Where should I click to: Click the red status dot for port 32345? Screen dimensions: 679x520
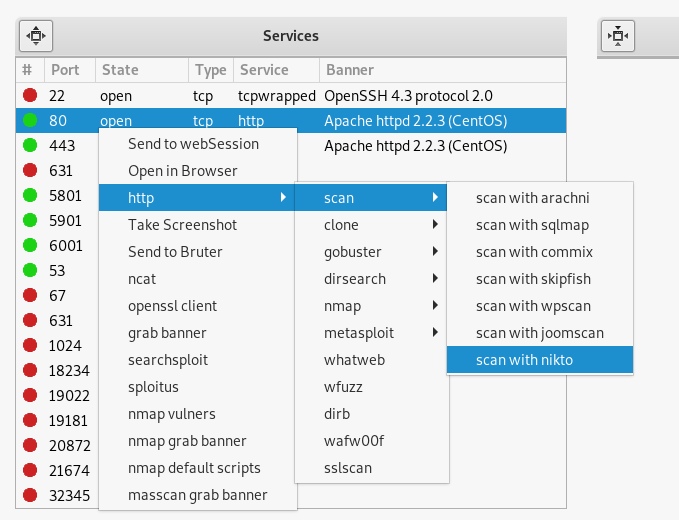coord(30,494)
